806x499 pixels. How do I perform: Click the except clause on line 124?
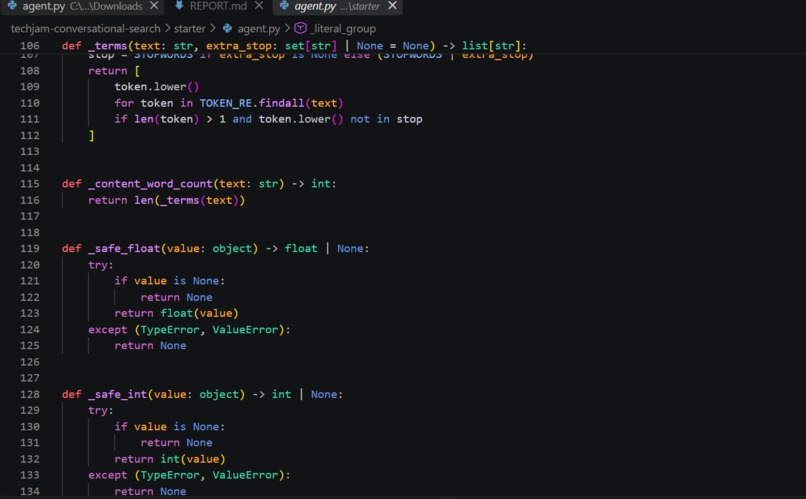point(189,329)
